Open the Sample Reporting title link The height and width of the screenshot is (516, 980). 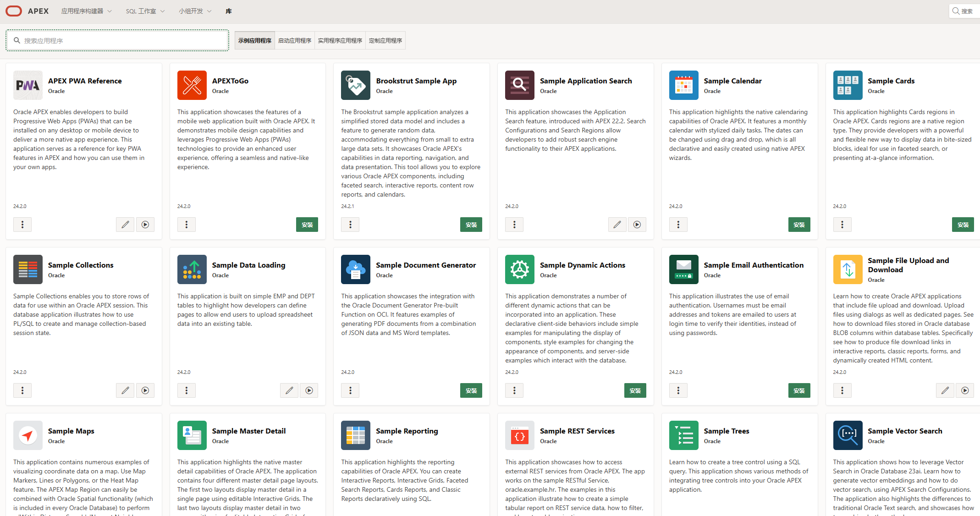407,431
